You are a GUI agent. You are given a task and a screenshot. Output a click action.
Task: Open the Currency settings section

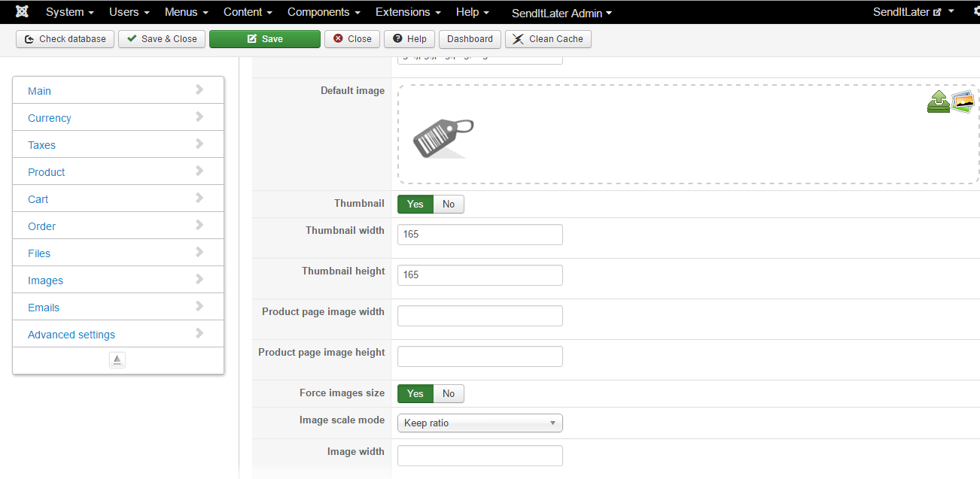118,117
